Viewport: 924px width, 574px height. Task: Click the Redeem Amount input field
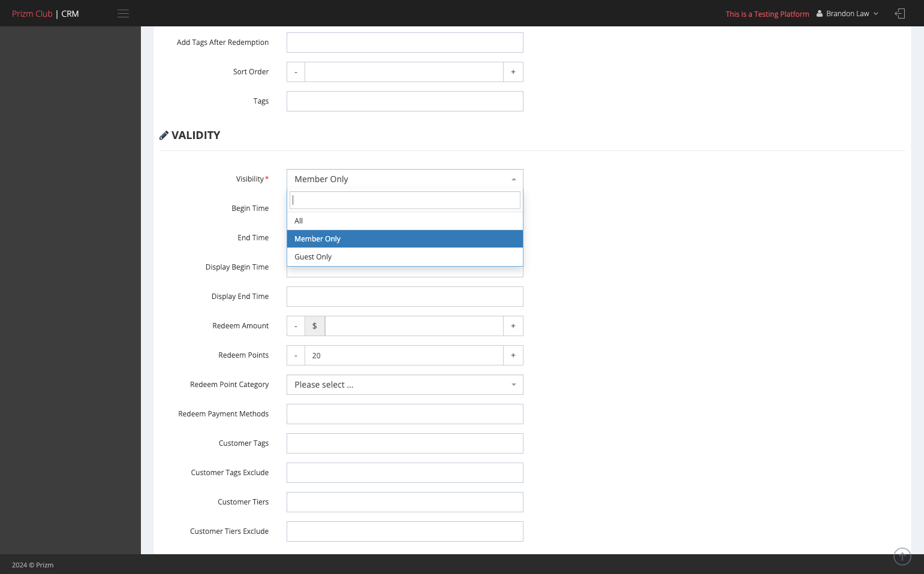[x=414, y=326]
